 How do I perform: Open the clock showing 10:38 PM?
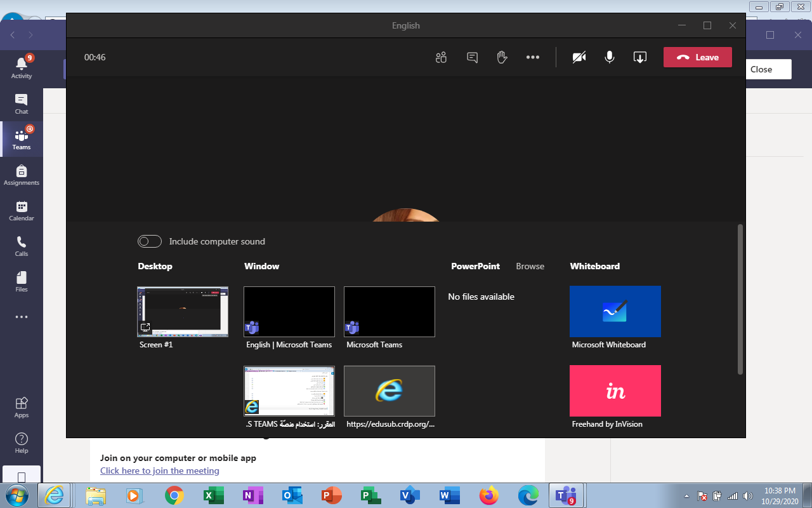click(780, 495)
